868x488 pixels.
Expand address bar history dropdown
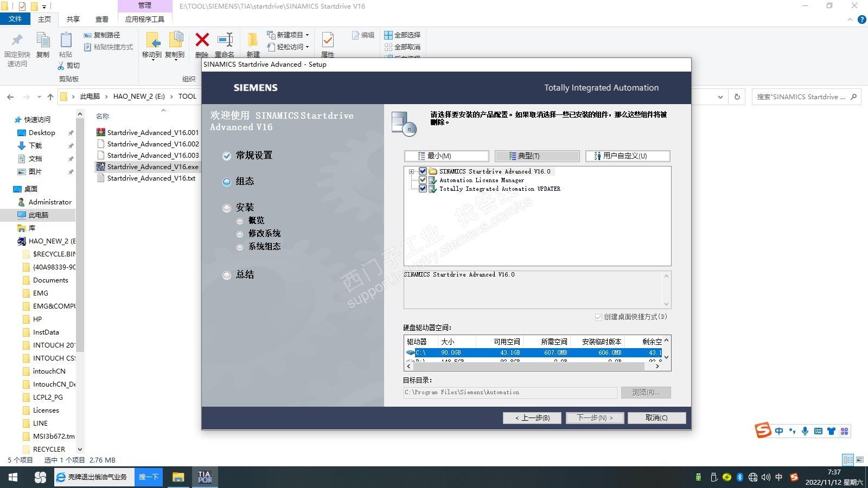(x=720, y=97)
